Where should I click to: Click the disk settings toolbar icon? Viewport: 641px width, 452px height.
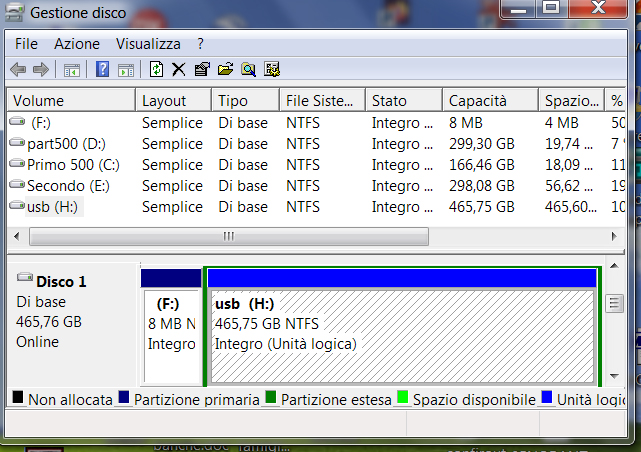(272, 69)
